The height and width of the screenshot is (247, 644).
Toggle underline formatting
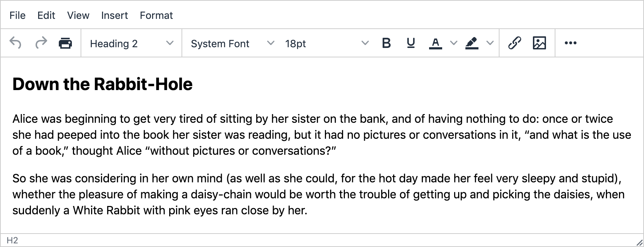click(411, 43)
